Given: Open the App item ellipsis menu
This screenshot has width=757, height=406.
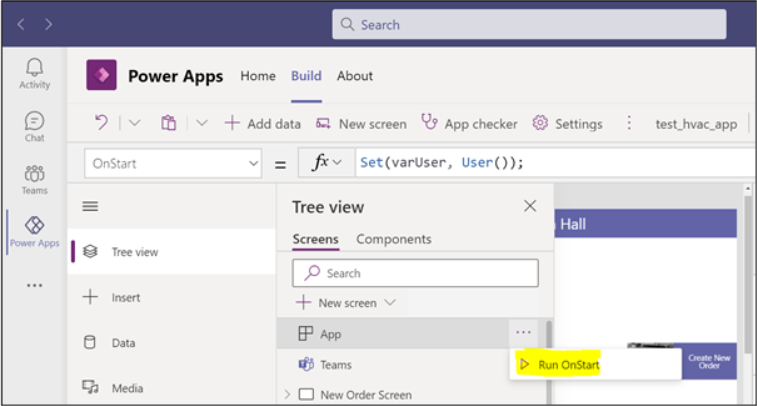Looking at the screenshot, I should point(523,333).
